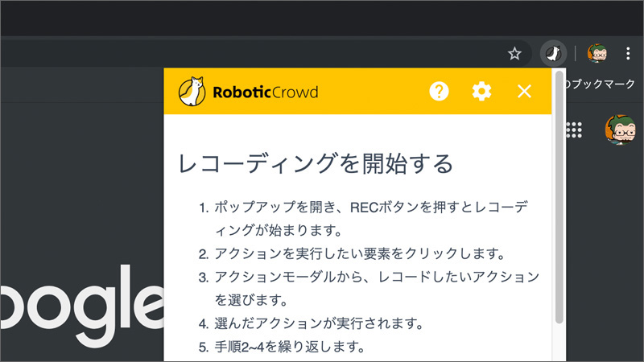Open Robotic Crowd settings gear

tap(481, 91)
